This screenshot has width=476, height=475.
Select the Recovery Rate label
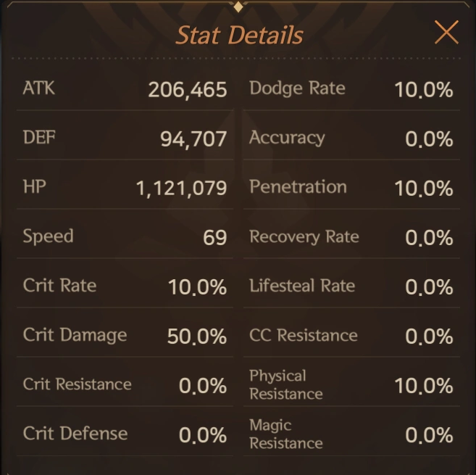coord(304,236)
